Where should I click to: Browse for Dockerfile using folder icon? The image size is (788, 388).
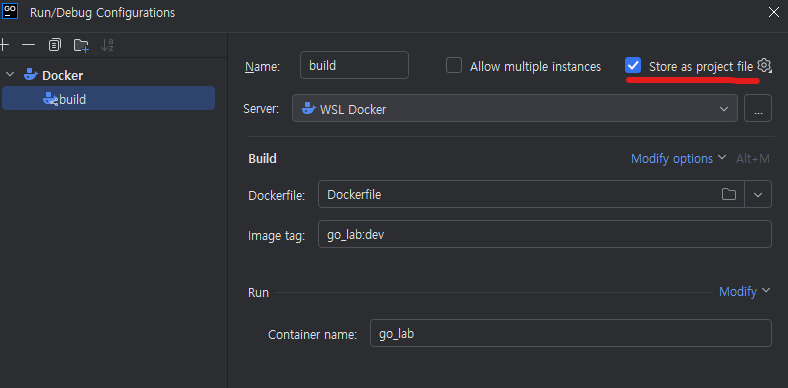click(x=729, y=194)
